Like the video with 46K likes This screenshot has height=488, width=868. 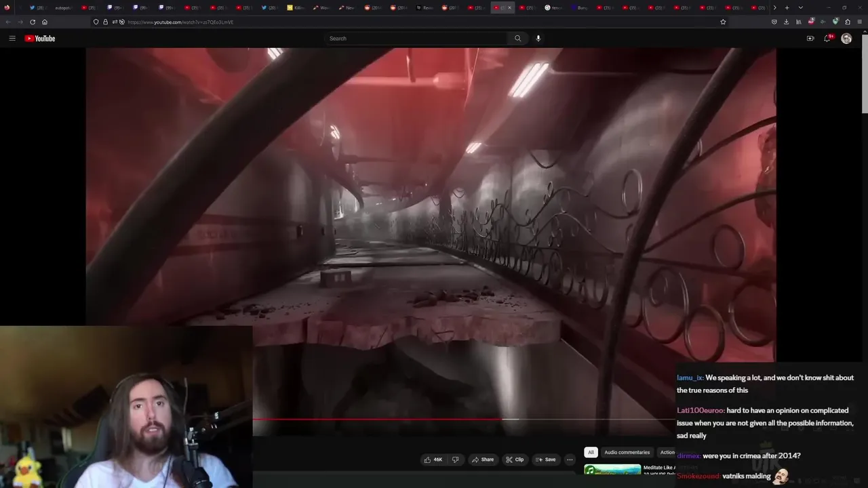click(433, 460)
